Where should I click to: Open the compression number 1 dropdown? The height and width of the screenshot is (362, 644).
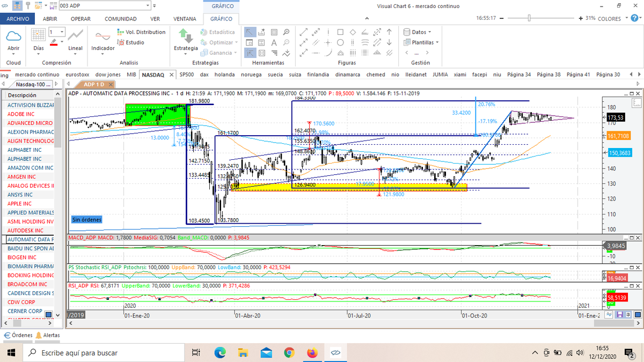pyautogui.click(x=62, y=32)
